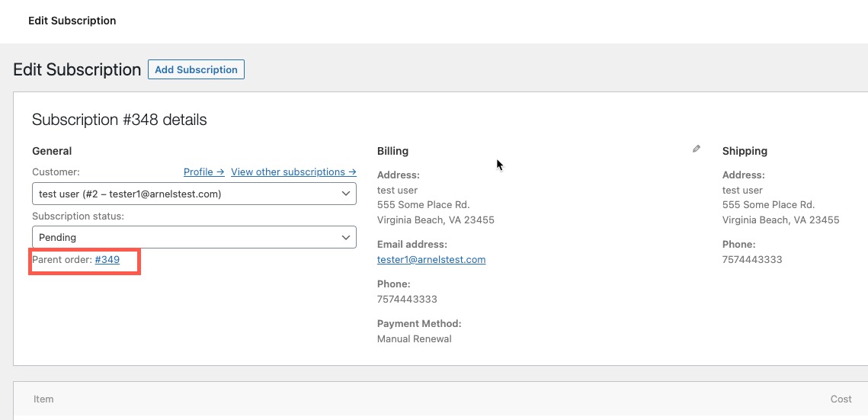Expand the Subscription status dropdown
This screenshot has height=420, width=868.
(194, 237)
